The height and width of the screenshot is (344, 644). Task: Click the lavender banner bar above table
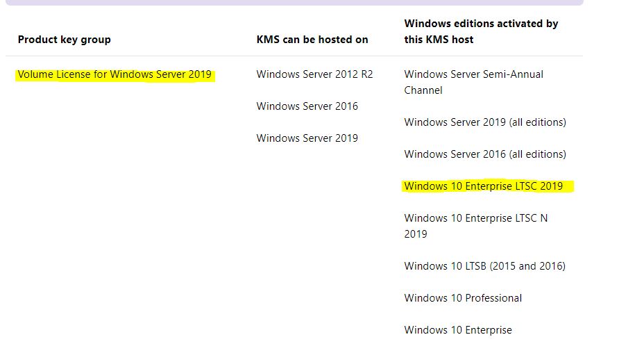point(294,3)
